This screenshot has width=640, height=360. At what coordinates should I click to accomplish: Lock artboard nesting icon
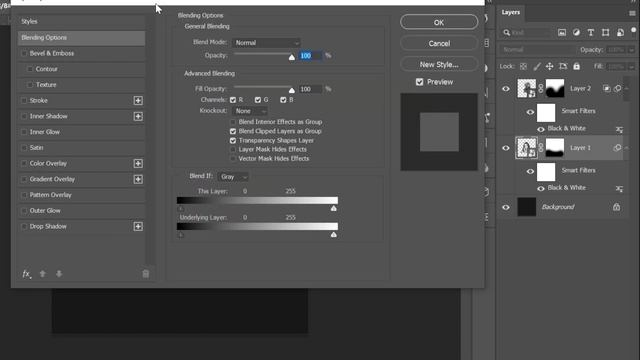pyautogui.click(x=563, y=66)
